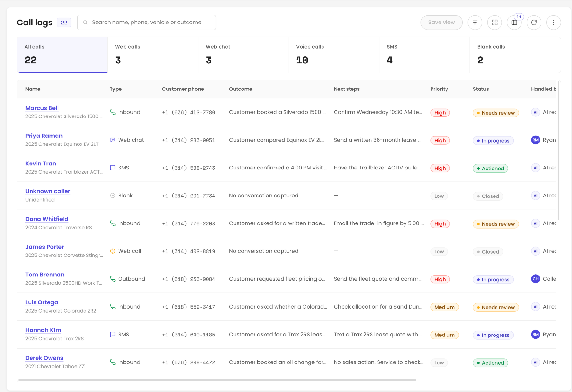Open the three-dot more options menu

pyautogui.click(x=554, y=23)
